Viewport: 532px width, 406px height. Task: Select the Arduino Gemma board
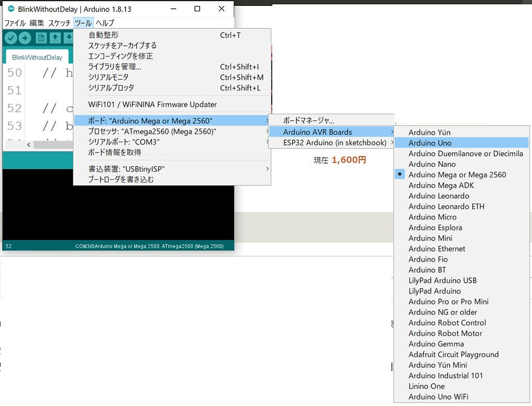[462, 343]
